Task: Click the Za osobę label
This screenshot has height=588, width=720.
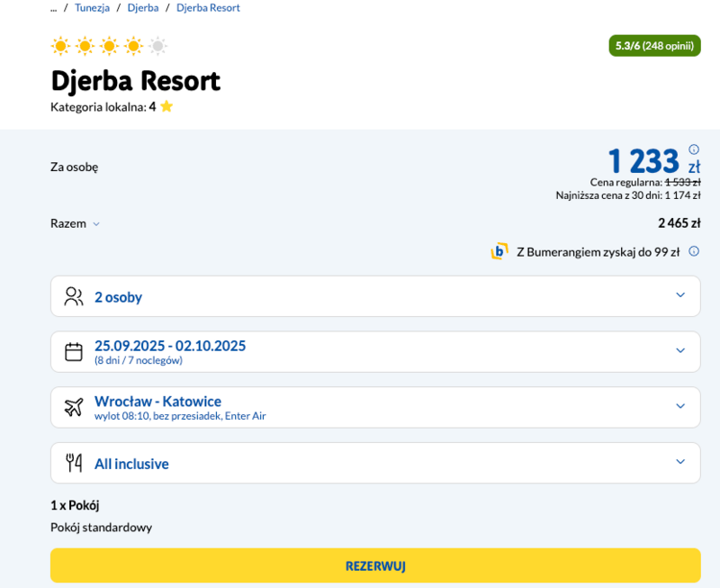Action: point(75,167)
